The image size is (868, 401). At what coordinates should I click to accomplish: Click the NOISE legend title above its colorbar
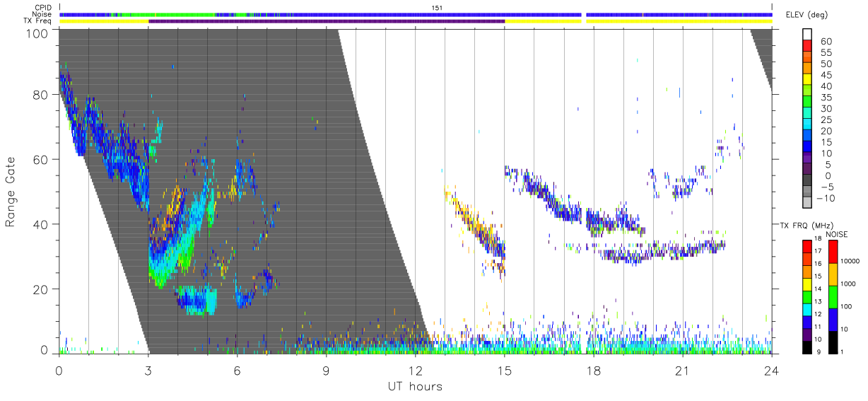point(838,234)
